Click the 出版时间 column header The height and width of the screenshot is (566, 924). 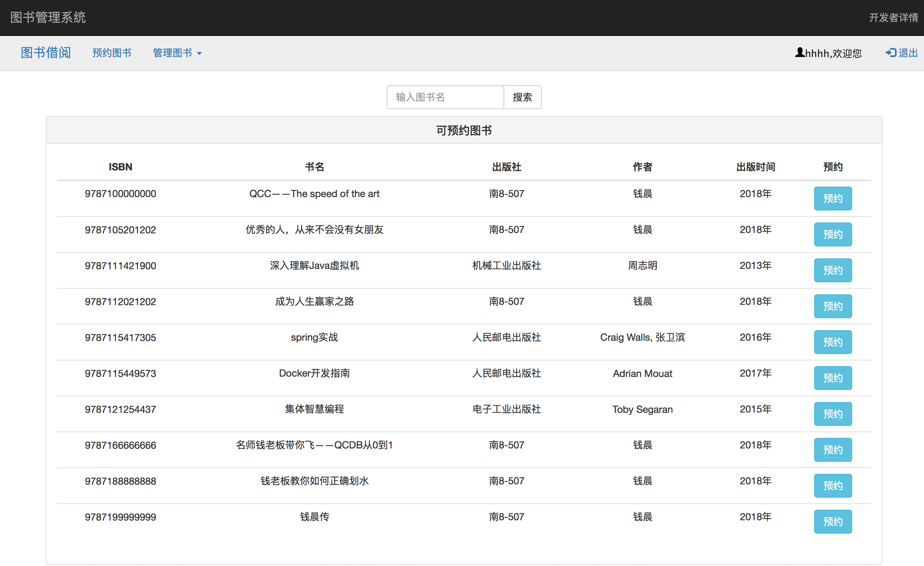(x=755, y=167)
